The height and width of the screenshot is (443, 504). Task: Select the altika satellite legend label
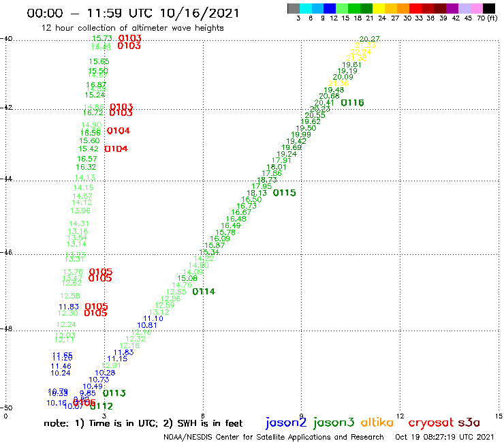coord(377,422)
